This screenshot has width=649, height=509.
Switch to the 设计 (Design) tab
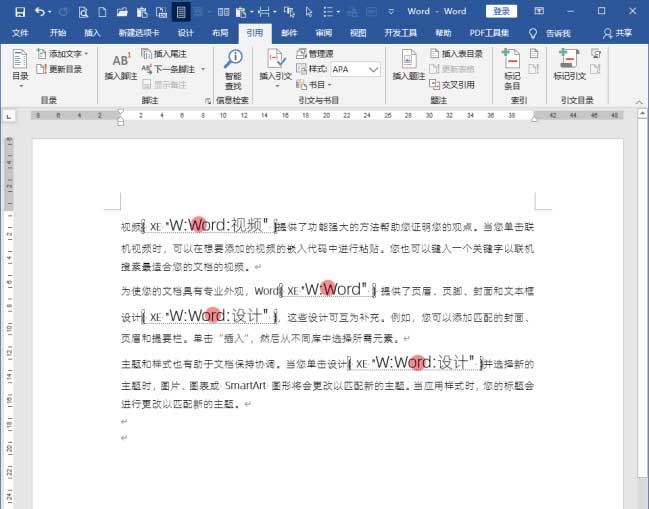click(185, 33)
